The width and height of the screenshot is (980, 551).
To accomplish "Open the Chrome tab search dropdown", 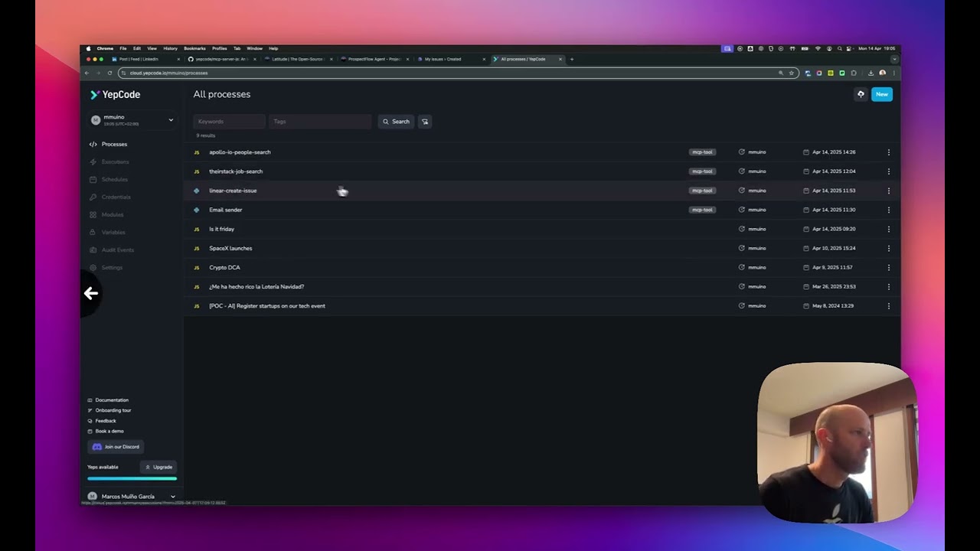I will click(x=893, y=59).
